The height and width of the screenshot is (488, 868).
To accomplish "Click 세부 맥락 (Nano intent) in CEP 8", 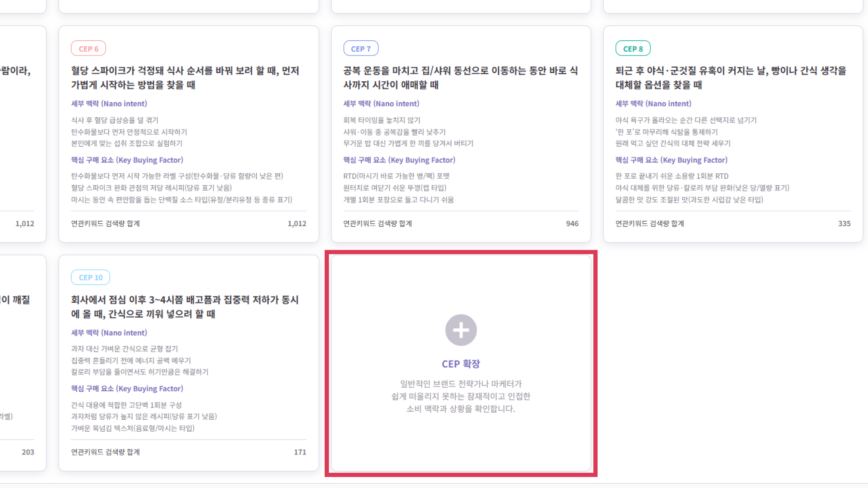I will pyautogui.click(x=653, y=104).
